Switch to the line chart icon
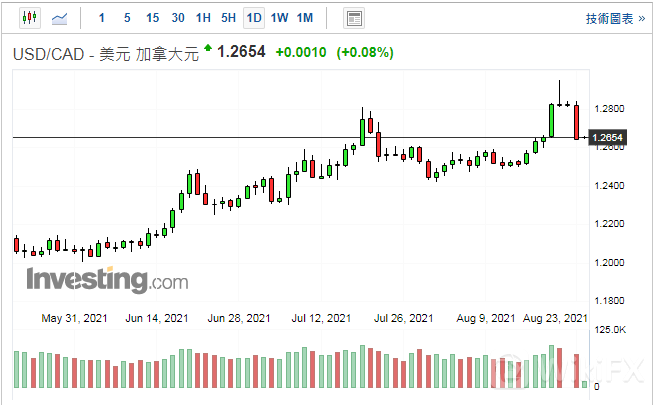This screenshot has height=405, width=655. (x=60, y=18)
